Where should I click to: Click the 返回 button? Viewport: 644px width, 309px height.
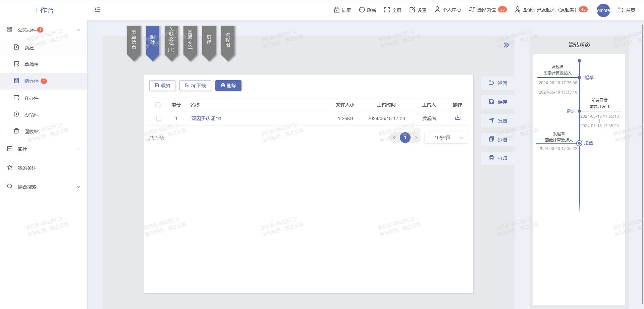498,83
